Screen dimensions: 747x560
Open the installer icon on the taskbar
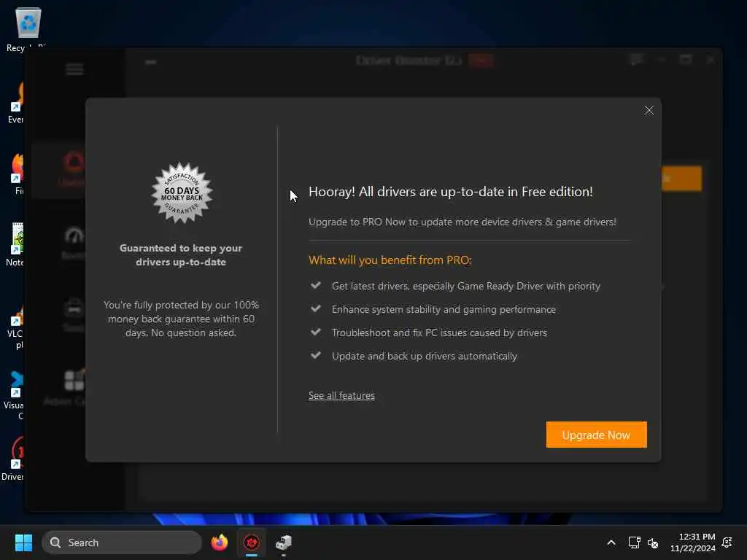[284, 542]
